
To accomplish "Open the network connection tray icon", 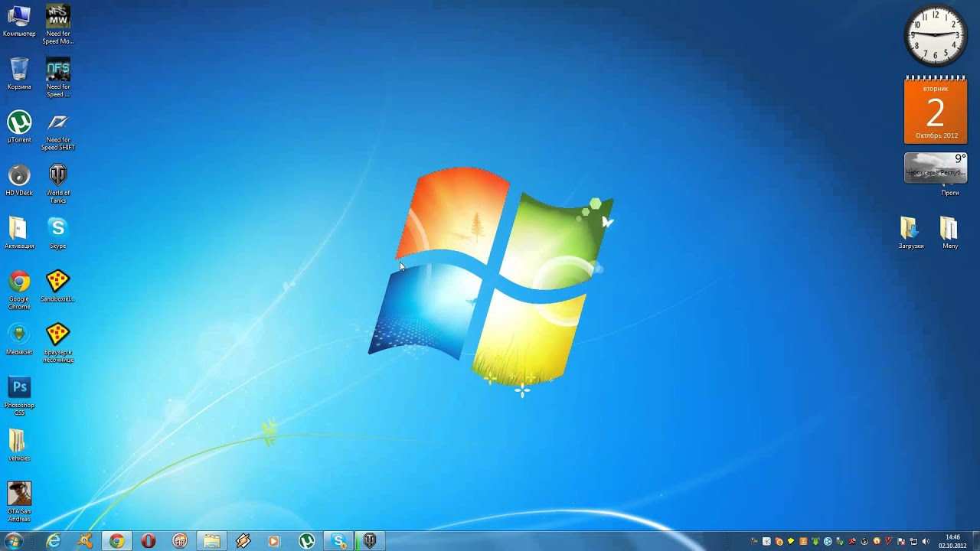I will [913, 541].
